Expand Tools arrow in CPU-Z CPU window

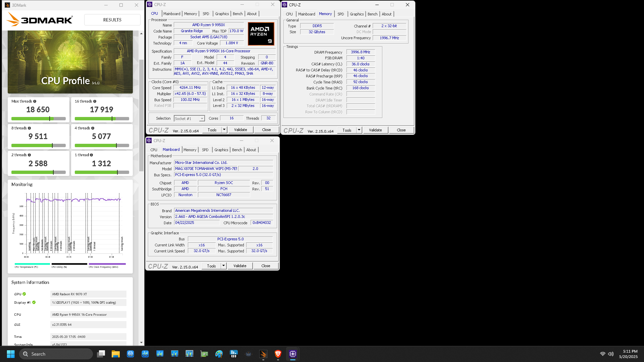[224, 130]
